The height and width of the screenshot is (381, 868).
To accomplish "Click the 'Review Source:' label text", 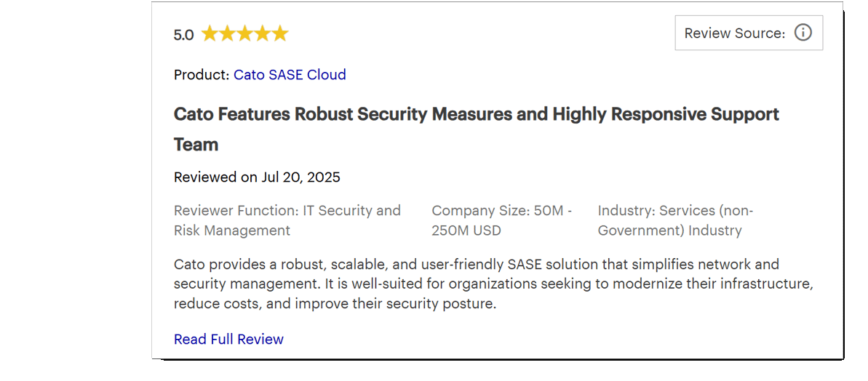I will point(734,33).
